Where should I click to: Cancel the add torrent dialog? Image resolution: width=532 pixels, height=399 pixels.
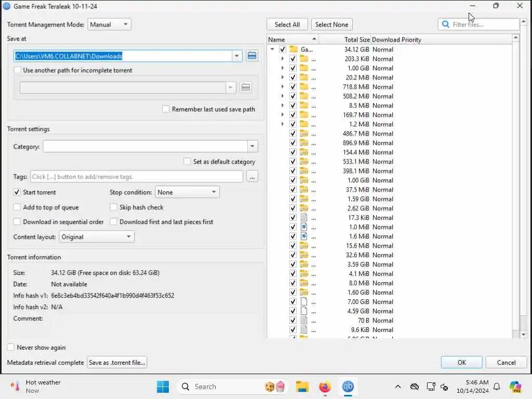coord(506,362)
